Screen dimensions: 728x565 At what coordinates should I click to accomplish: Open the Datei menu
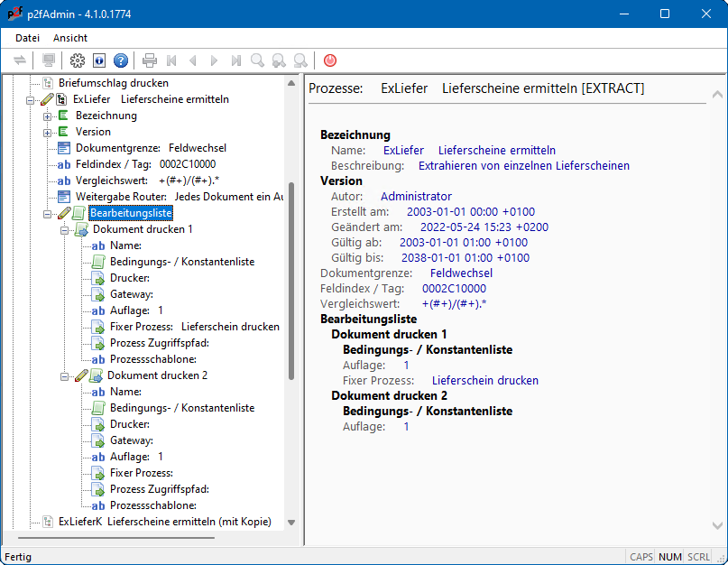tap(27, 38)
